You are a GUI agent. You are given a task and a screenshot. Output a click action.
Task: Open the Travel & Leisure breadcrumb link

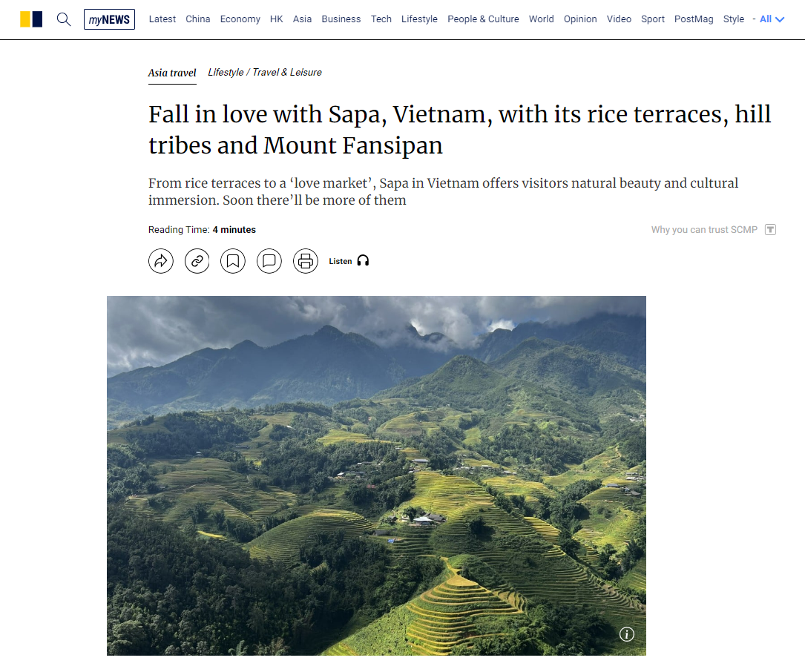(x=286, y=73)
